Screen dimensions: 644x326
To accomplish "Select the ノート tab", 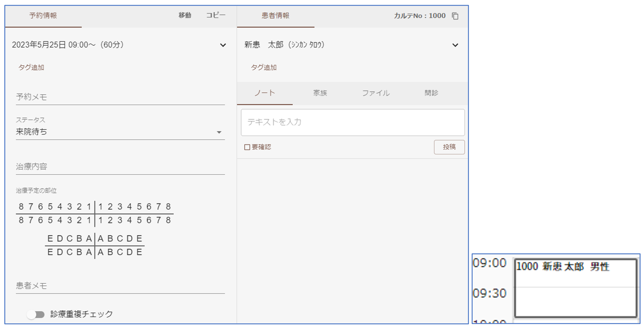I will click(265, 93).
